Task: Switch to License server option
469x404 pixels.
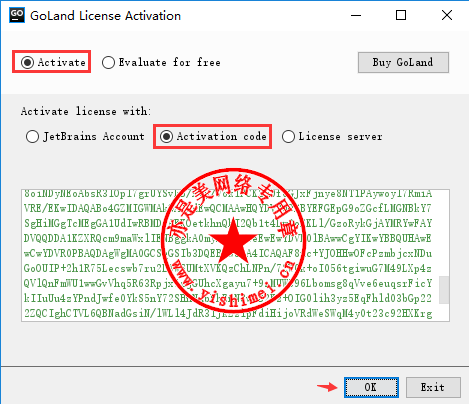Action: click(x=332, y=137)
